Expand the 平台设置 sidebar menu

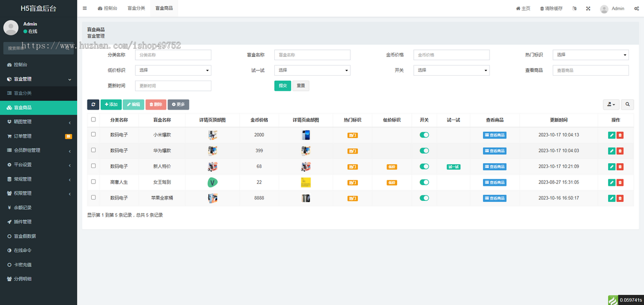coord(39,165)
